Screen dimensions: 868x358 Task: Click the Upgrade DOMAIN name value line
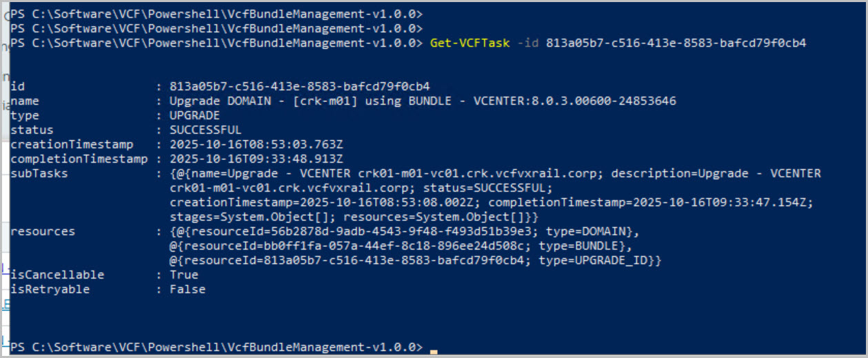coord(423,101)
